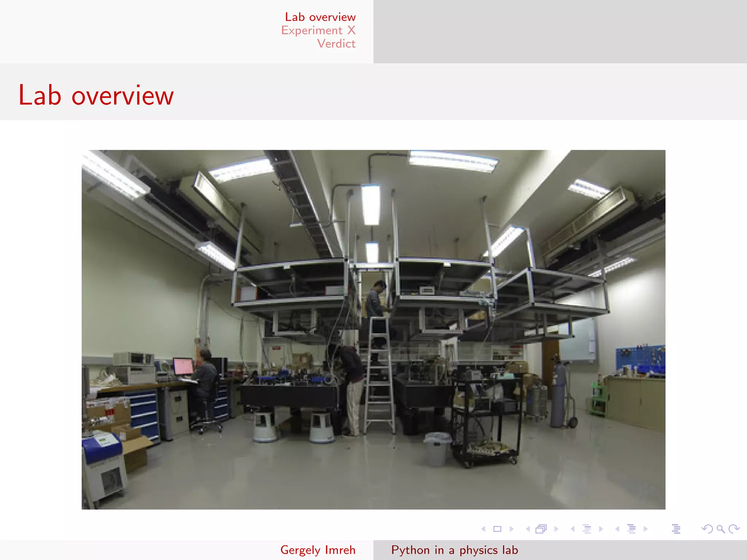Click the go back curved arrow
The image size is (747, 560).
point(707,529)
